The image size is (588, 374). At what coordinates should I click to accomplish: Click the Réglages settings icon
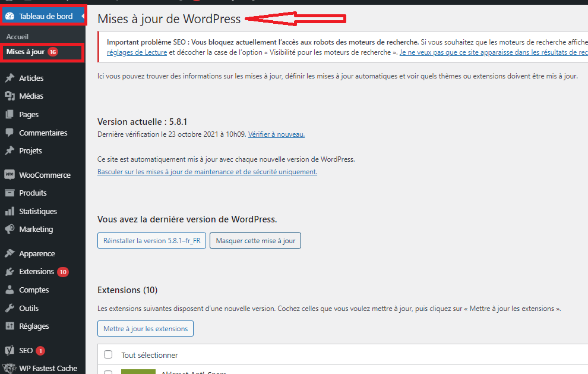point(10,326)
